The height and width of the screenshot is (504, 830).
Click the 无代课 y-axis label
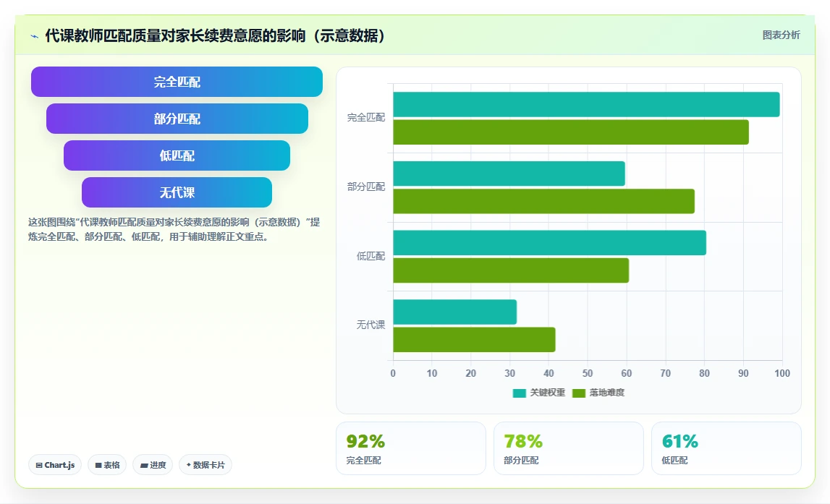pos(370,325)
